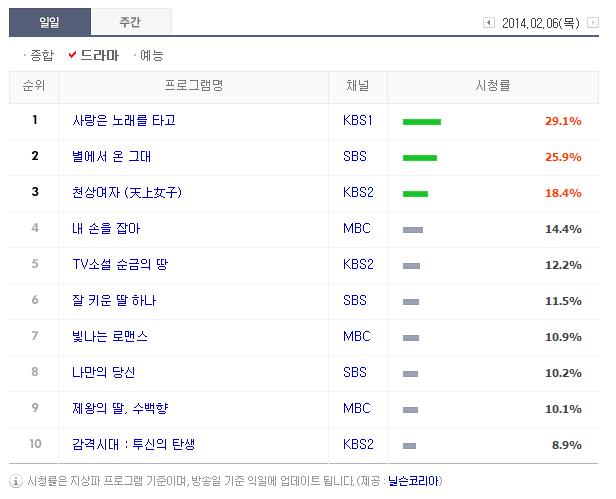
Task: Click the gray rating bar for 14.4%
Action: coord(413,230)
